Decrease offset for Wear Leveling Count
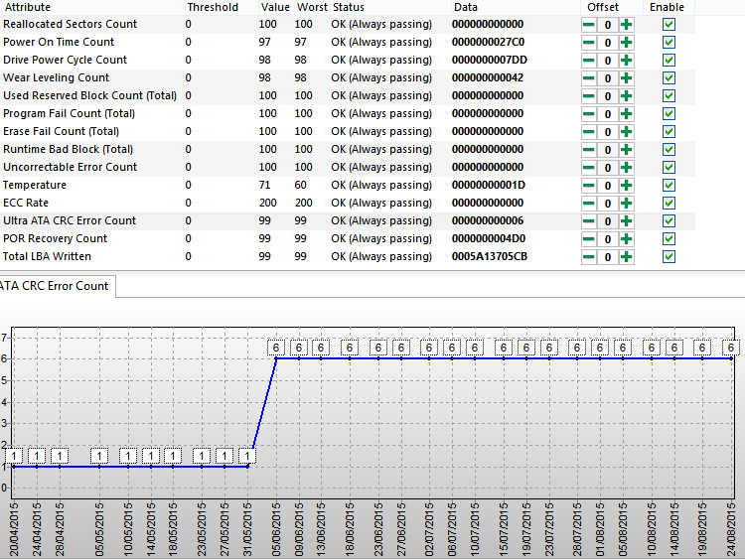The height and width of the screenshot is (560, 745). tap(589, 77)
